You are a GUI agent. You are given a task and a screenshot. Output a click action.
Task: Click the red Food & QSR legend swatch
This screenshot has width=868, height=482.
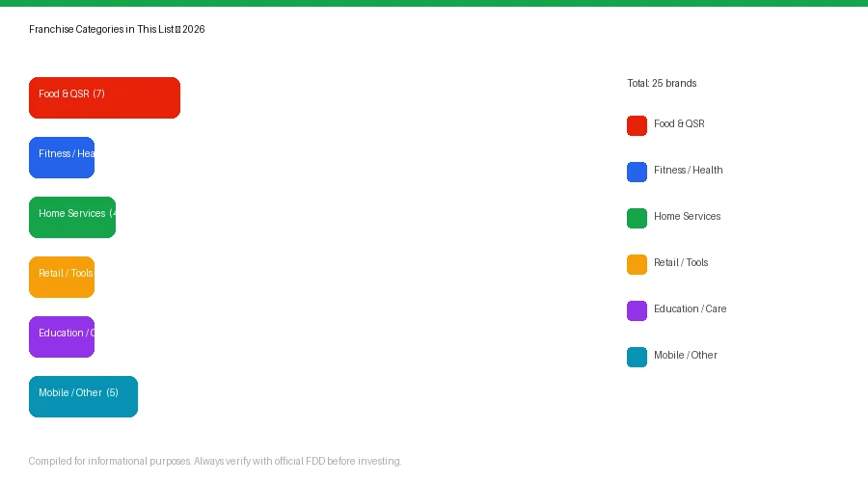pos(637,125)
